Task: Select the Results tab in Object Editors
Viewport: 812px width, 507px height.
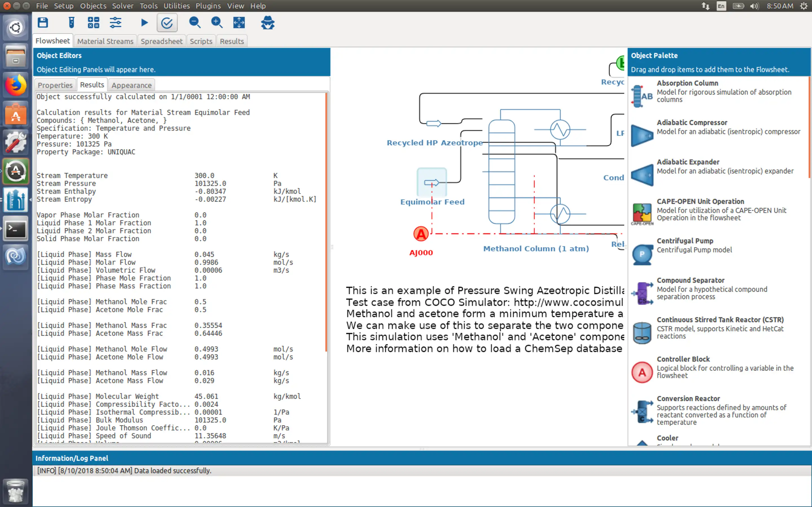Action: (92, 85)
